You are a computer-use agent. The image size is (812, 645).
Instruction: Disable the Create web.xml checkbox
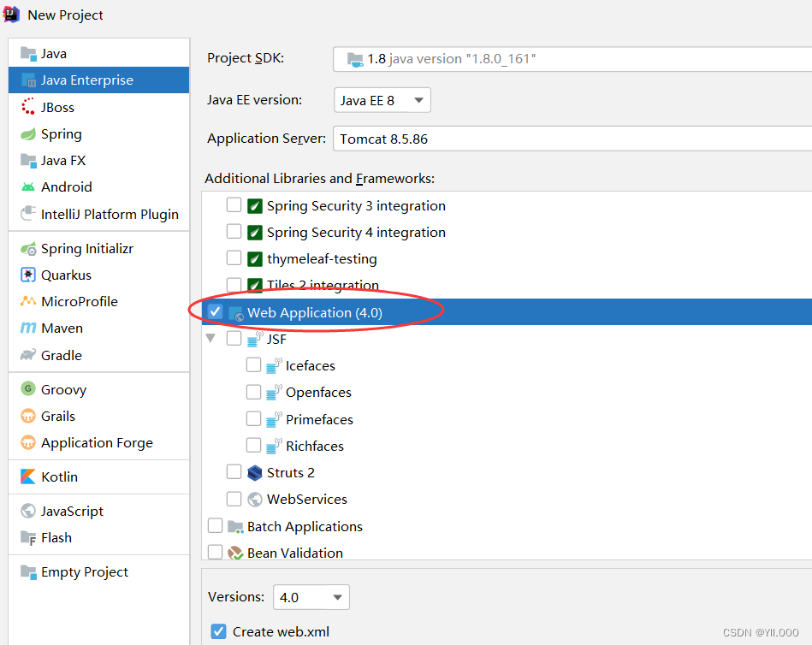[218, 632]
